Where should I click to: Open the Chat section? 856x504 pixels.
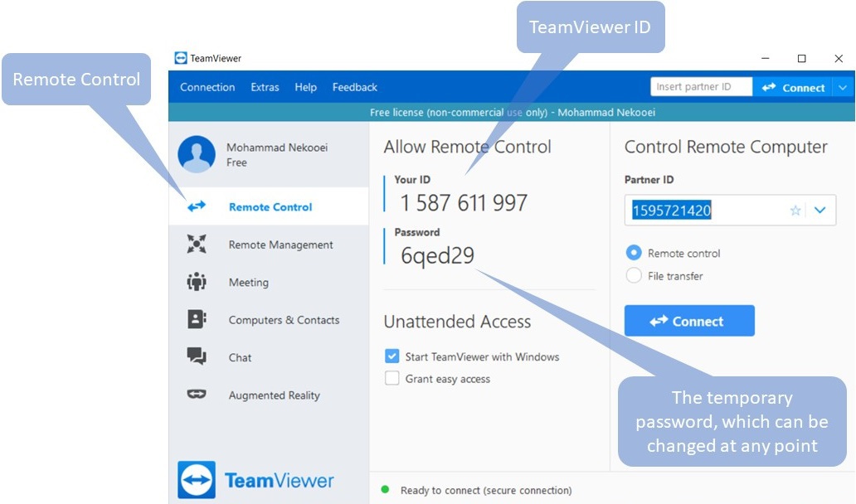pyautogui.click(x=269, y=357)
